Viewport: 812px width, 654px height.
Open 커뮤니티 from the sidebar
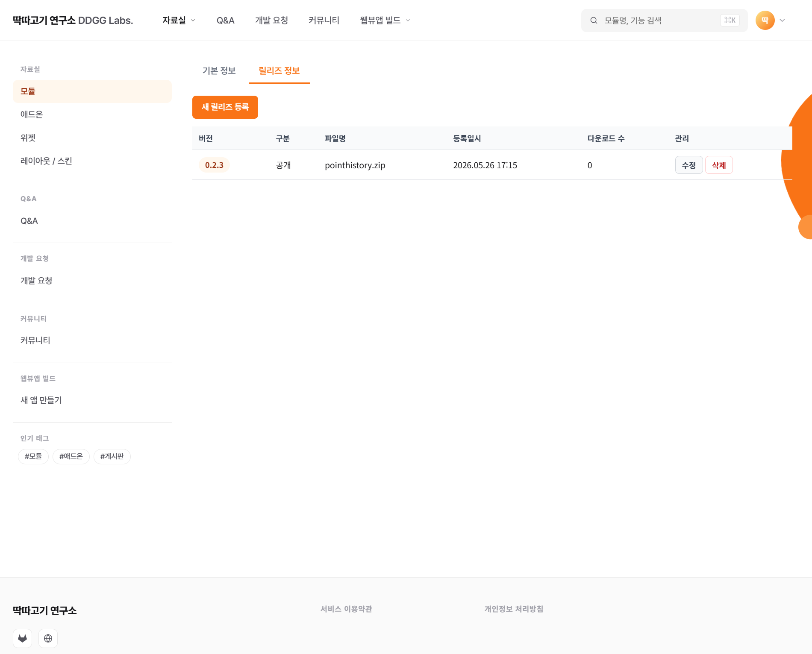click(92, 340)
